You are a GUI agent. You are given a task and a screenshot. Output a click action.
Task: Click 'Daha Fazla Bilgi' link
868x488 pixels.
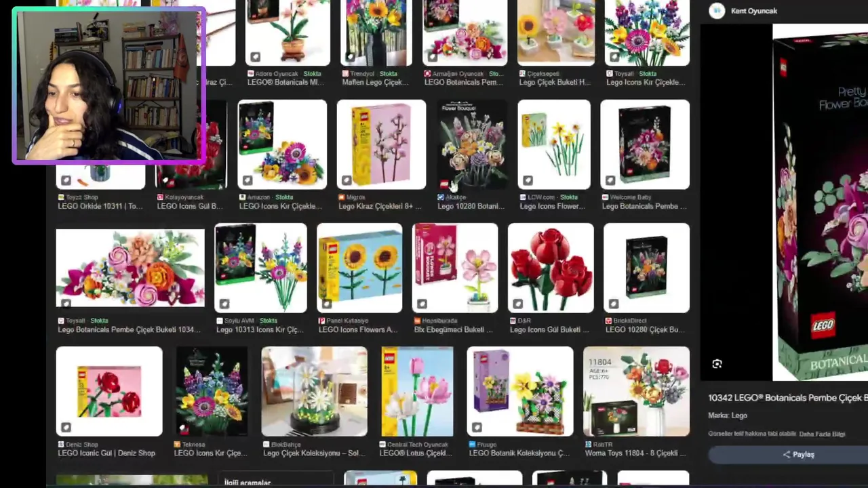point(822,434)
